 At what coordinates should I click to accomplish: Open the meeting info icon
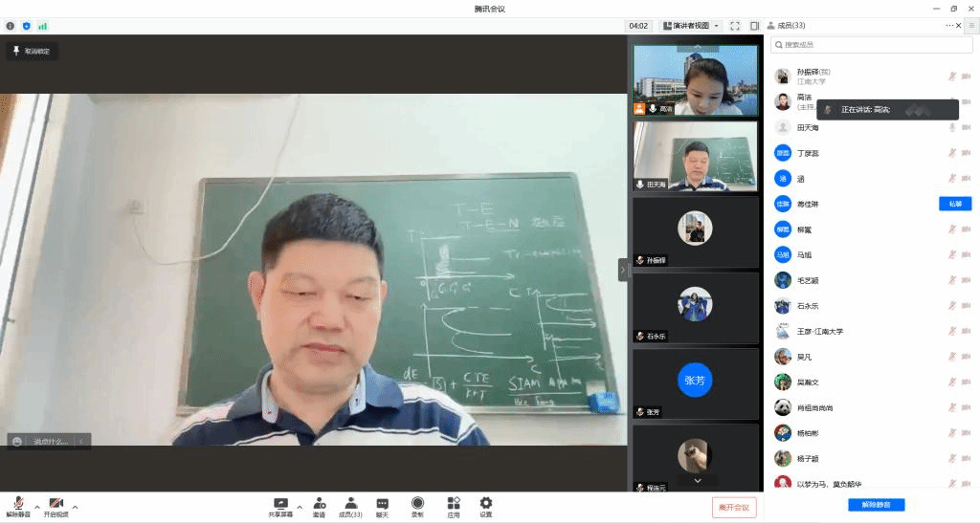tap(11, 26)
